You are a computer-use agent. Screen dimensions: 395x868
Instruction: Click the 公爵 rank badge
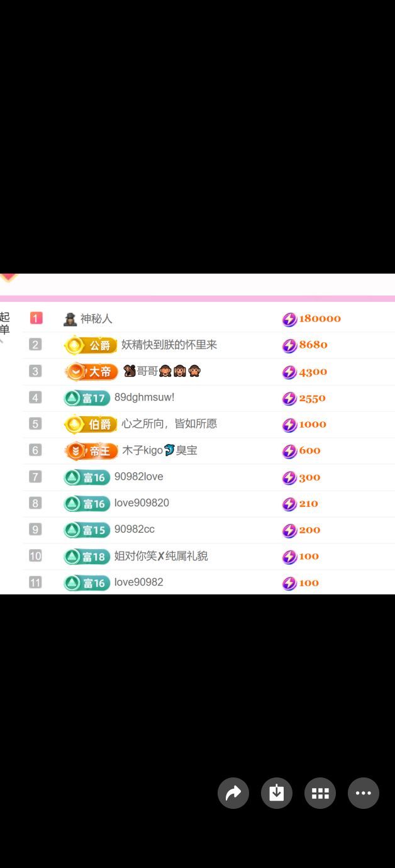tap(91, 345)
